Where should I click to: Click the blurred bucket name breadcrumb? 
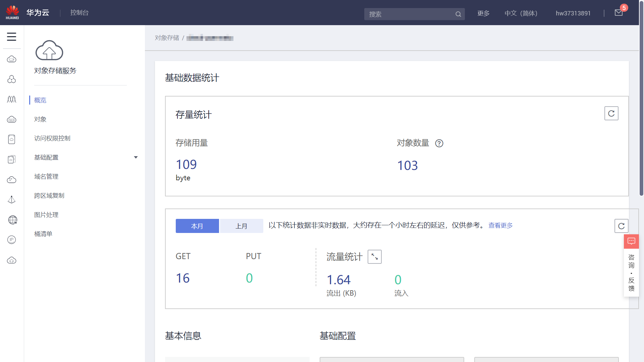(x=210, y=38)
